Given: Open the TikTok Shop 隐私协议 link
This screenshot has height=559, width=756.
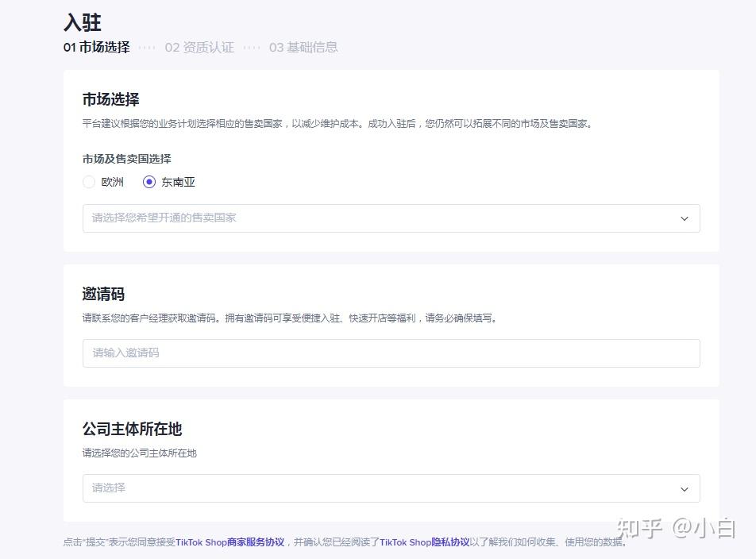Looking at the screenshot, I should pyautogui.click(x=424, y=542).
